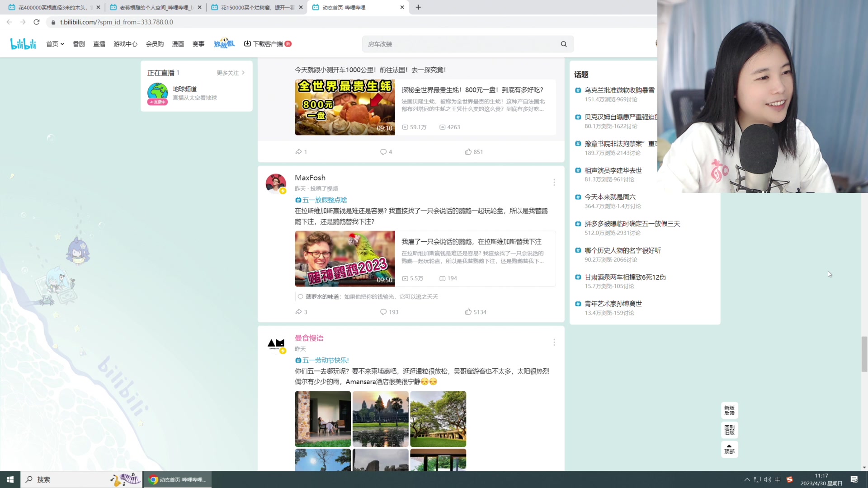Click the bilibili logo in the header

point(23,44)
